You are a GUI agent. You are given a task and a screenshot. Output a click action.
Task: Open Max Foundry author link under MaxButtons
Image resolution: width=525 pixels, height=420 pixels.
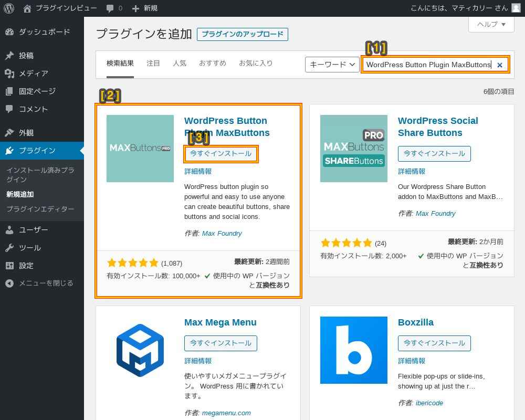(222, 234)
